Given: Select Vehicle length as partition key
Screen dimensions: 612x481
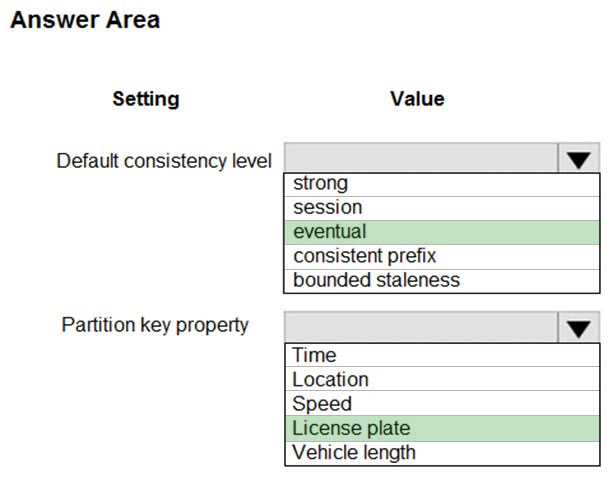Looking at the screenshot, I should (442, 453).
